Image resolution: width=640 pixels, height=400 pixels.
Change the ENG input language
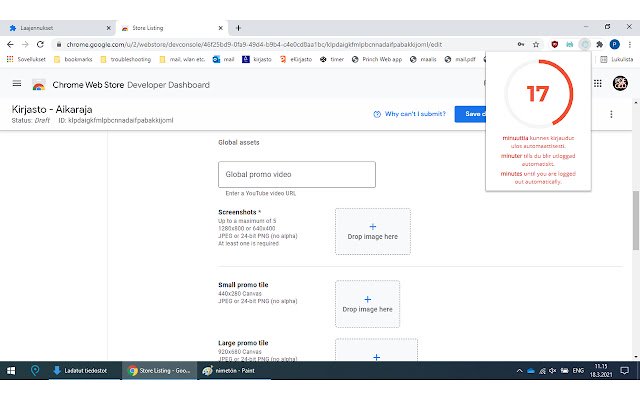coord(578,371)
